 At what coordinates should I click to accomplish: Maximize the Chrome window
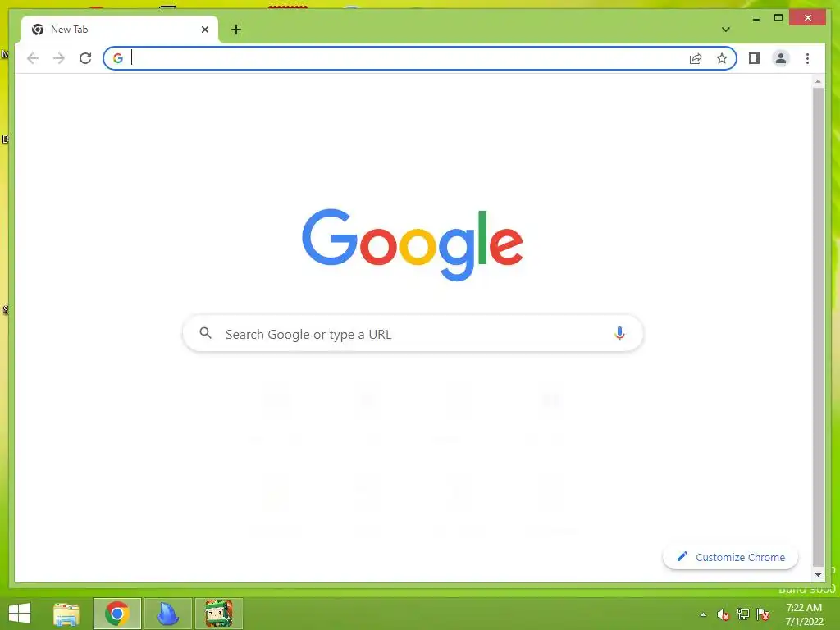[778, 18]
